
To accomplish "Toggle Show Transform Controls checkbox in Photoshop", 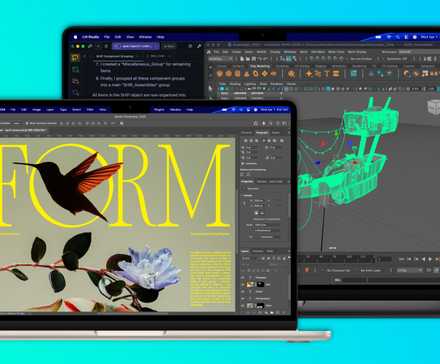I will [x=27, y=123].
